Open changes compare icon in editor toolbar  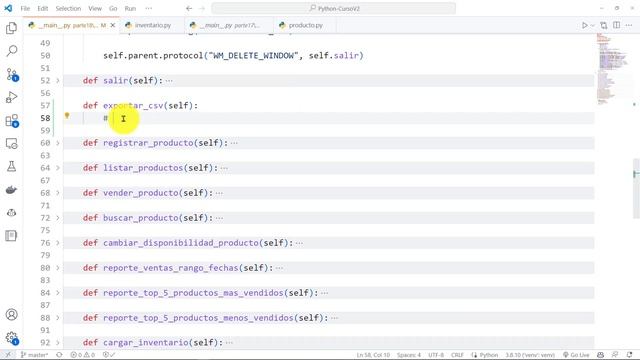(x=604, y=25)
